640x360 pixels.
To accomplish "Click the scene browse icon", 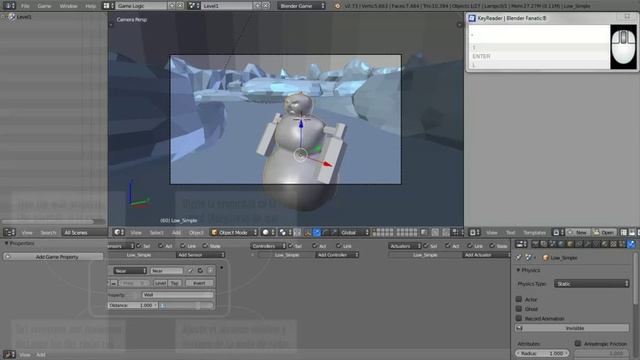I will [x=193, y=6].
